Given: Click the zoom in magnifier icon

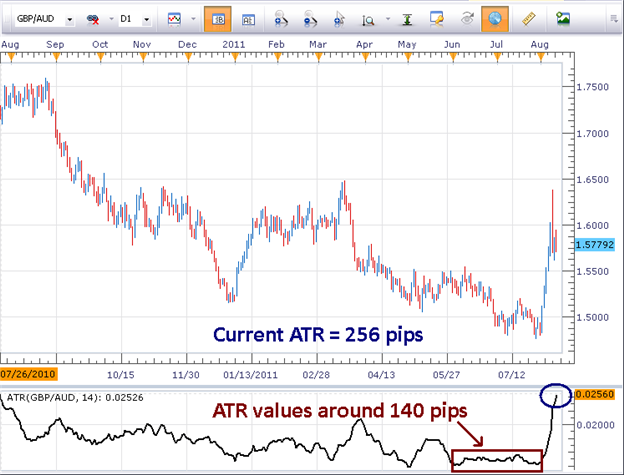Looking at the screenshot, I should 281,19.
